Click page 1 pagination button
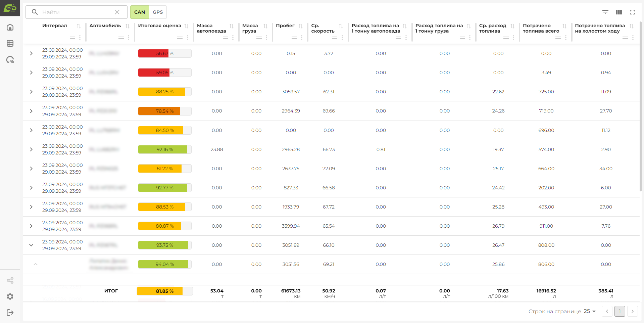This screenshot has height=323, width=644. click(x=620, y=311)
